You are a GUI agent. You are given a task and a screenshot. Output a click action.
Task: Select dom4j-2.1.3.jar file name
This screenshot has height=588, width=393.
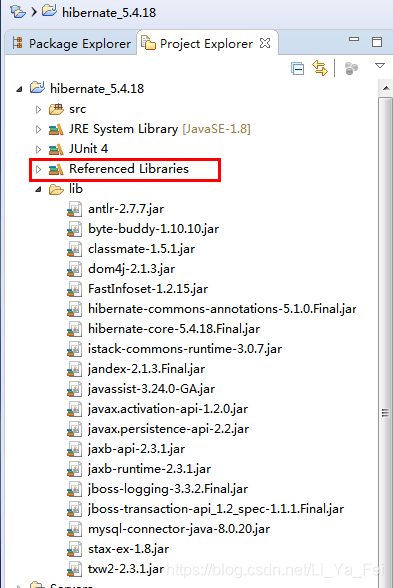click(132, 269)
